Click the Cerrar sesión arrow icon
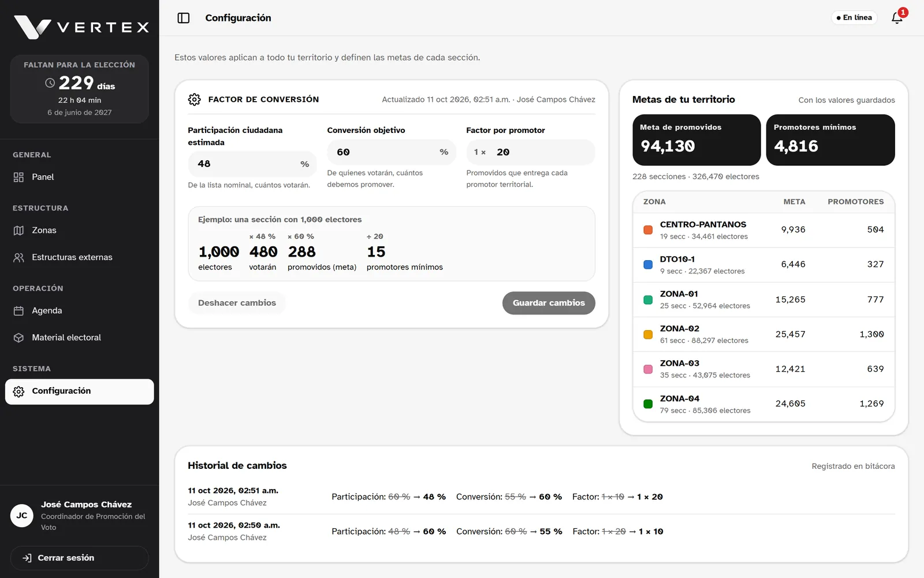Viewport: 924px width, 578px height. (27, 558)
